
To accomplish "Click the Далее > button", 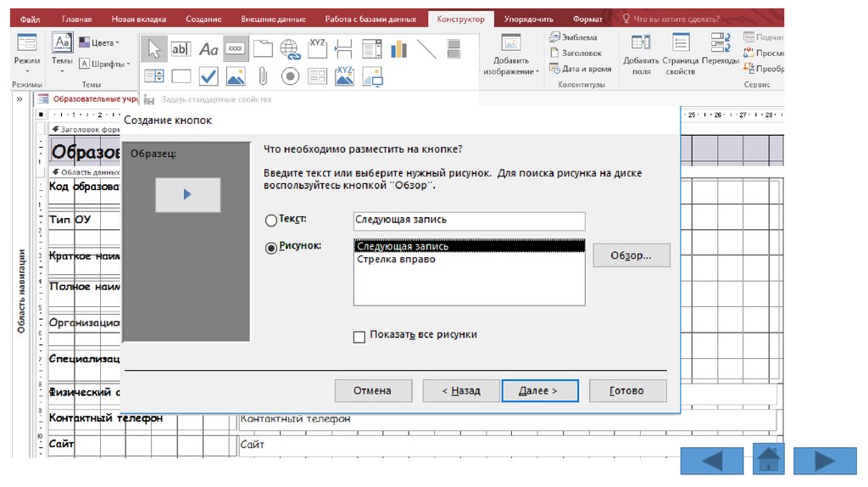I will [x=539, y=391].
